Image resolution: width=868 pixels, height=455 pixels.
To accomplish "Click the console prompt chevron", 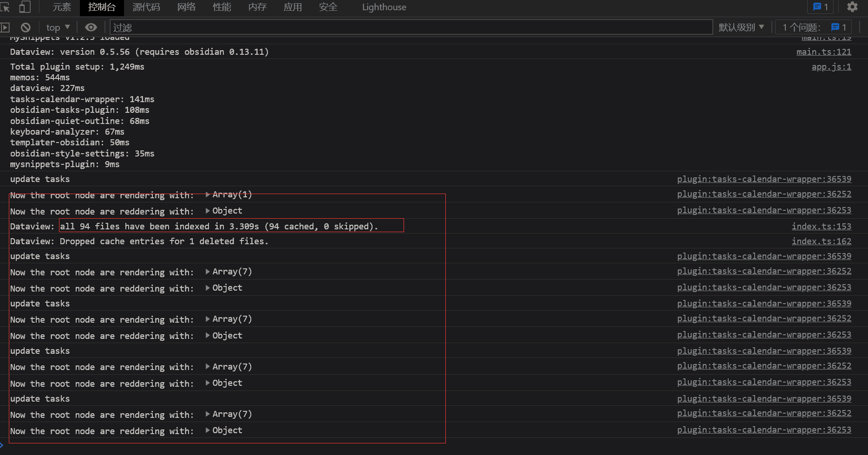I will pos(2,446).
